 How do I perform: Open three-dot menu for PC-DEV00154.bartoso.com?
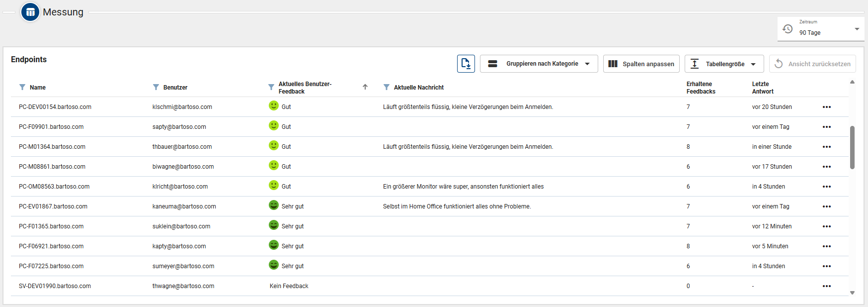point(826,107)
